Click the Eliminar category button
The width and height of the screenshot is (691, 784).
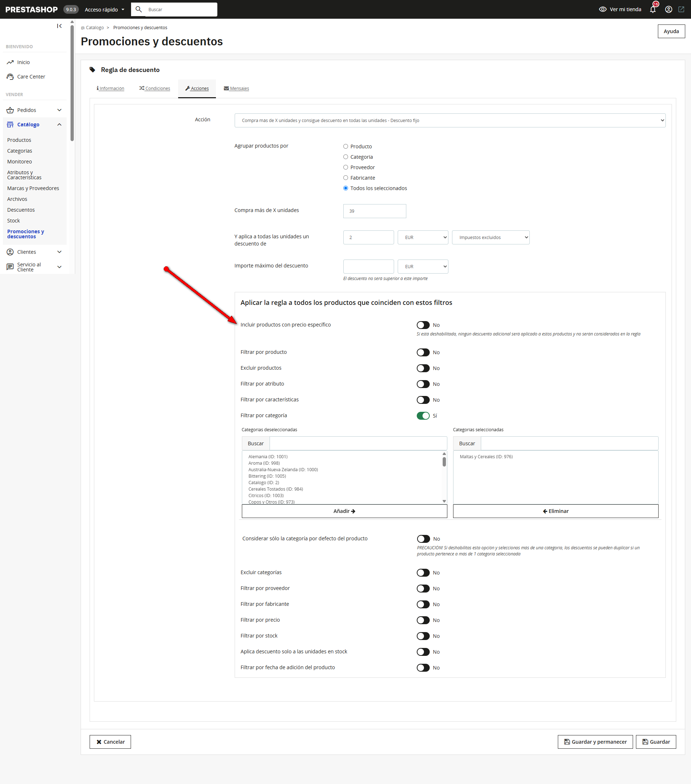[556, 511]
